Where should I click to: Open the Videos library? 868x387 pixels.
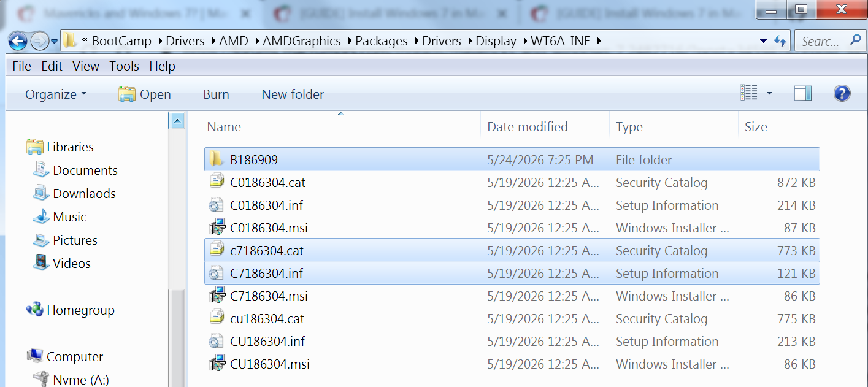pyautogui.click(x=62, y=263)
